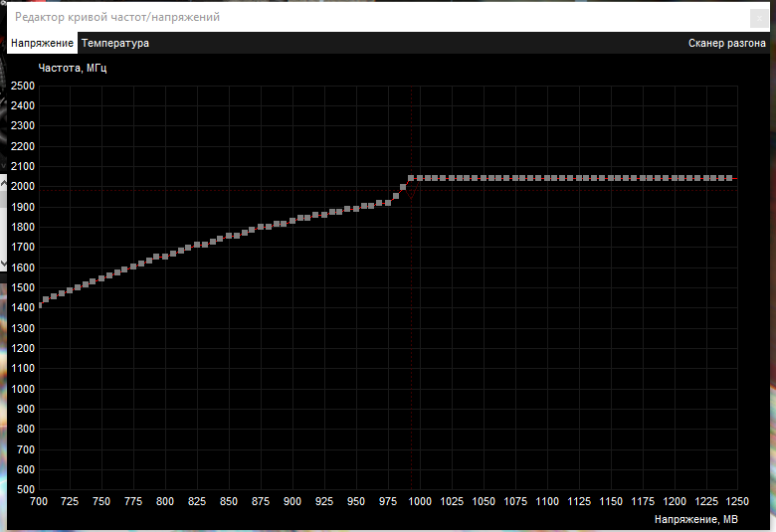The image size is (776, 532).
Task: Click the 500 frequency axis label
Action: pyautogui.click(x=26, y=489)
